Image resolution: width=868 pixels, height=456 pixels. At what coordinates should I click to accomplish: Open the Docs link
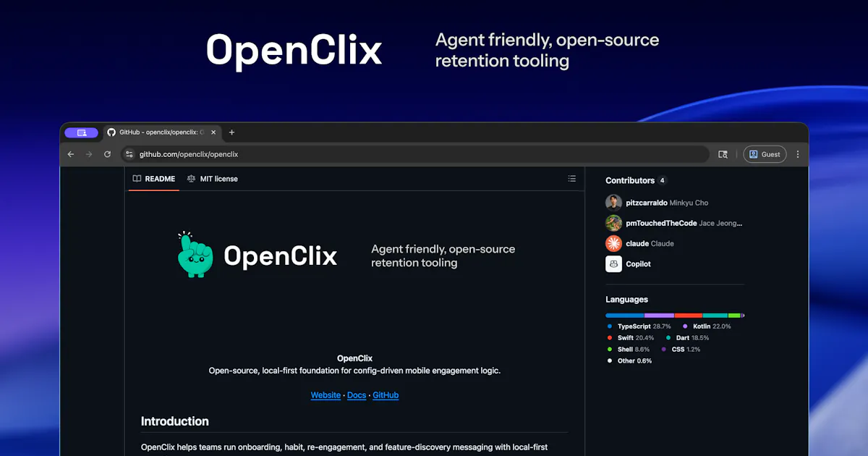pos(357,395)
